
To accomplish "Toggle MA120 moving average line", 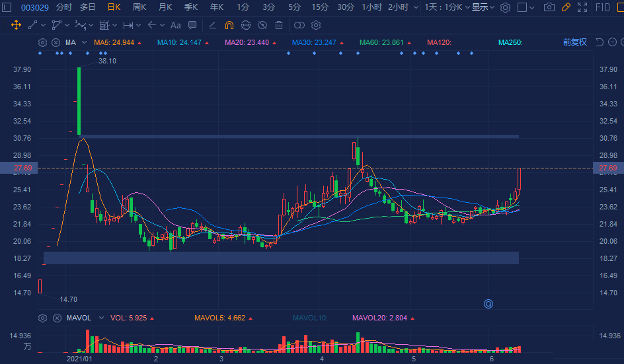I will click(439, 42).
